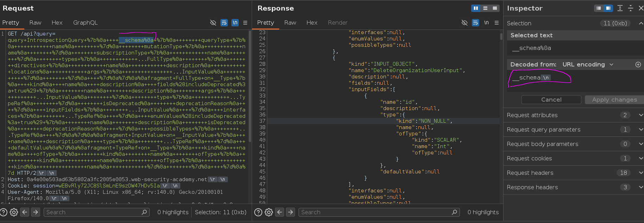Open the Request panel hamburger options menu
The image size is (644, 223).
click(245, 23)
